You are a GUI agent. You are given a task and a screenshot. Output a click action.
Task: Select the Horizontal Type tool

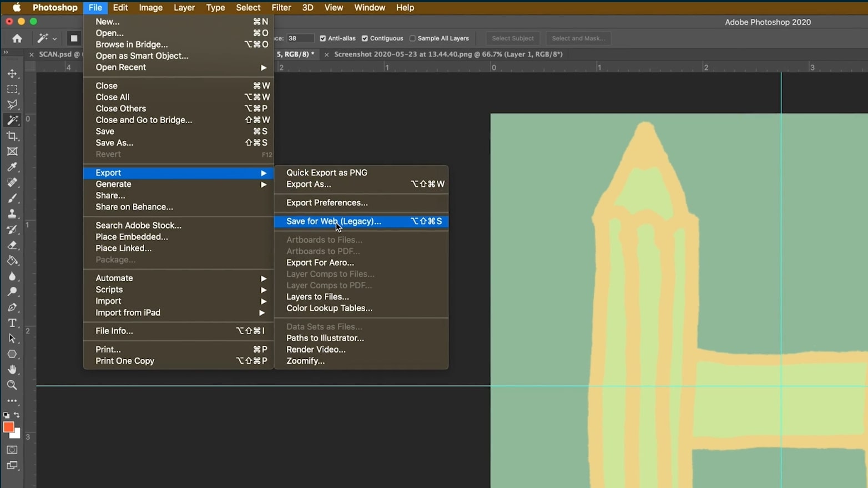(x=12, y=323)
